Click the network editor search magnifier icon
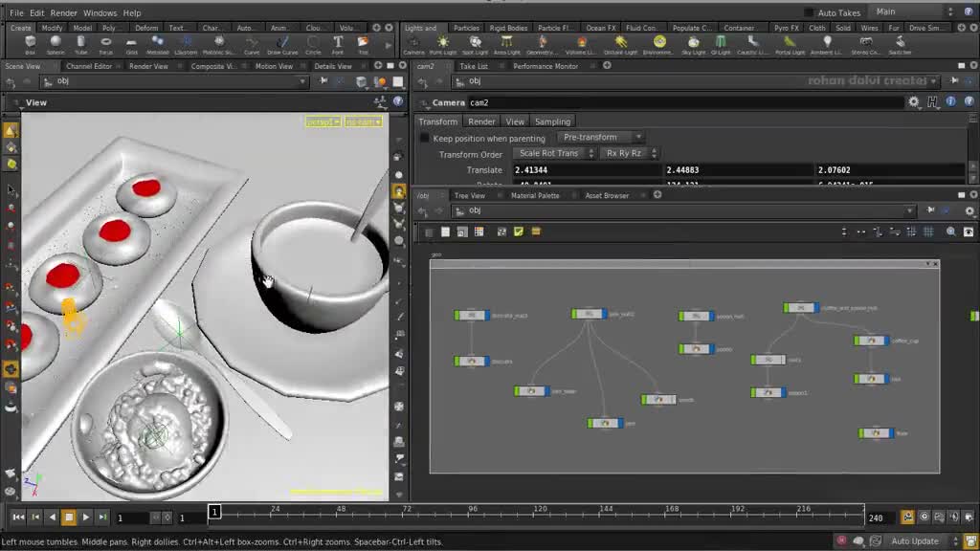 click(950, 231)
